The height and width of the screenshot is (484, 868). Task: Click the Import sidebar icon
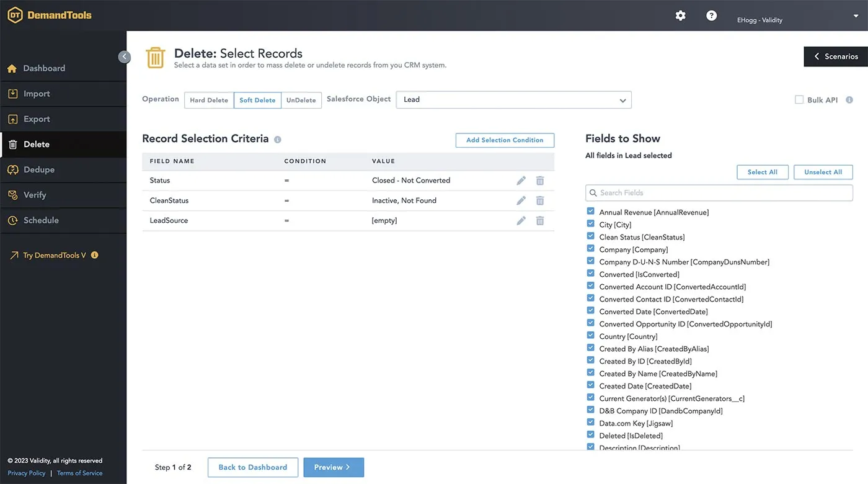click(12, 94)
